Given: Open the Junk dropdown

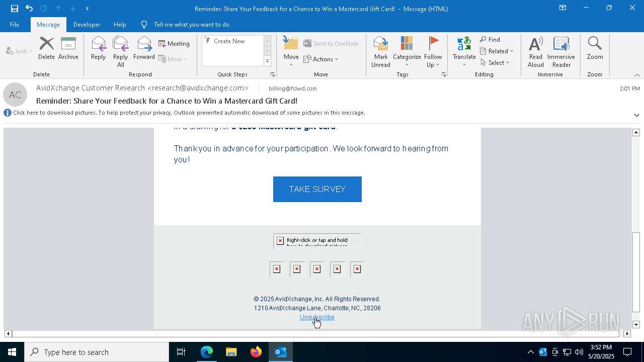Looking at the screenshot, I should (19, 51).
